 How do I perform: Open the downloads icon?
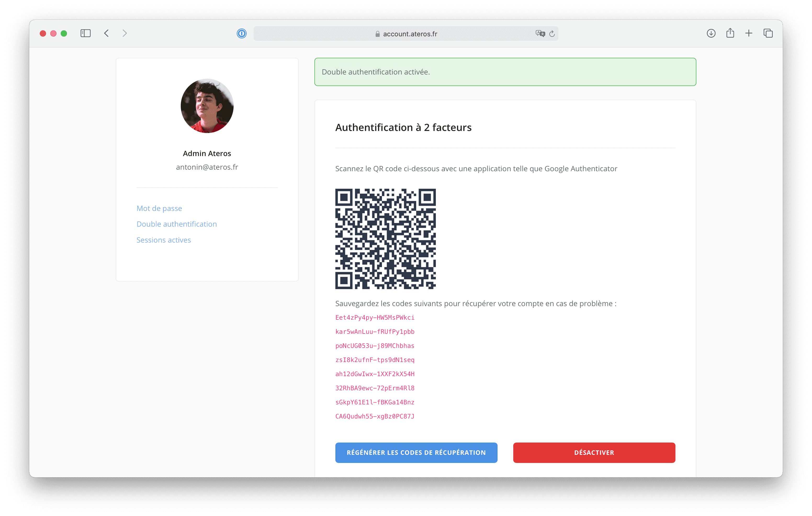click(711, 33)
